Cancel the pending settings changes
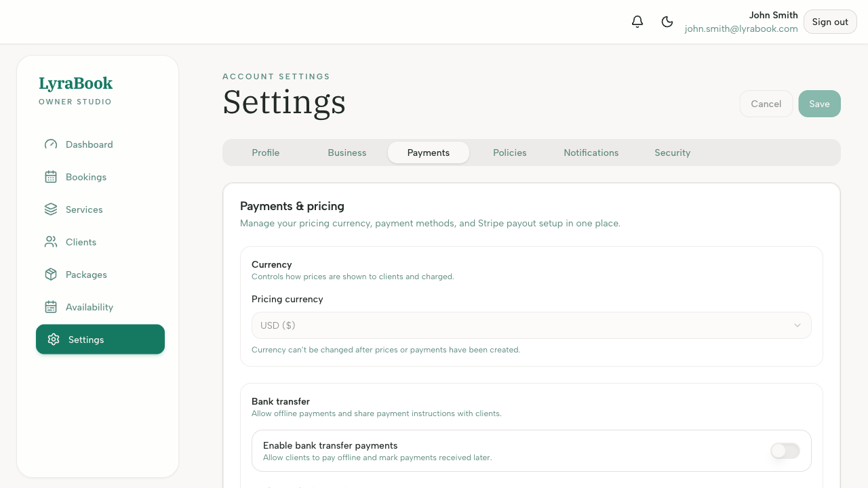Viewport: 868px width, 488px height. [766, 104]
